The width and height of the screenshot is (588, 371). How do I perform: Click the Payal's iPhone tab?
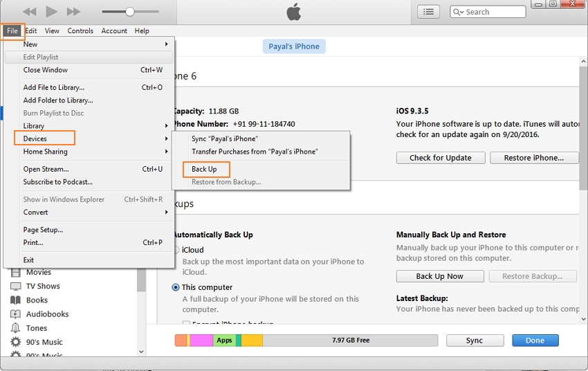(294, 46)
